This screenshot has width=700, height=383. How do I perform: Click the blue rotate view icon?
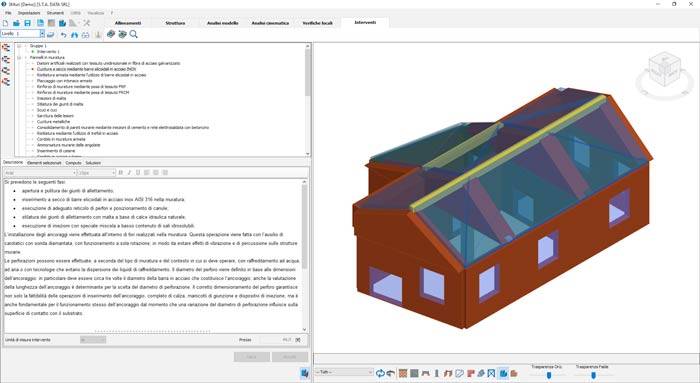[x=380, y=373]
